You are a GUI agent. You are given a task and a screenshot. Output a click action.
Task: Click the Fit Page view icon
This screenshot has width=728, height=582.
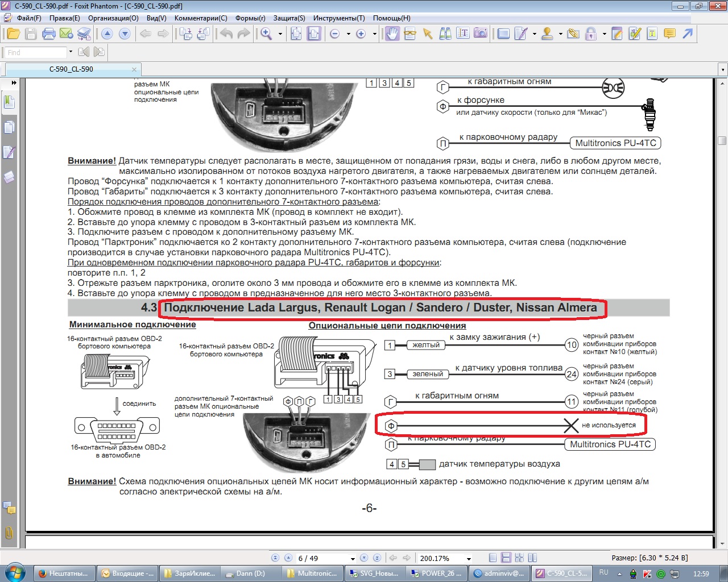point(296,34)
